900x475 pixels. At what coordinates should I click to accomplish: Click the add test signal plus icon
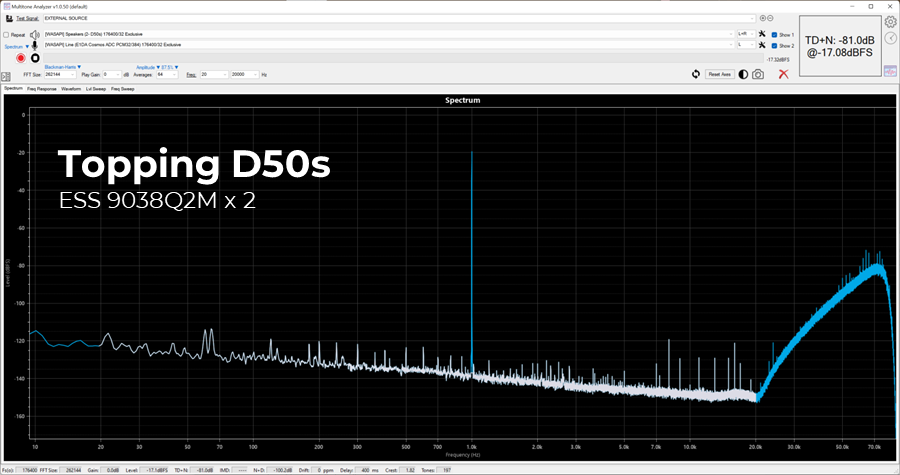point(763,18)
